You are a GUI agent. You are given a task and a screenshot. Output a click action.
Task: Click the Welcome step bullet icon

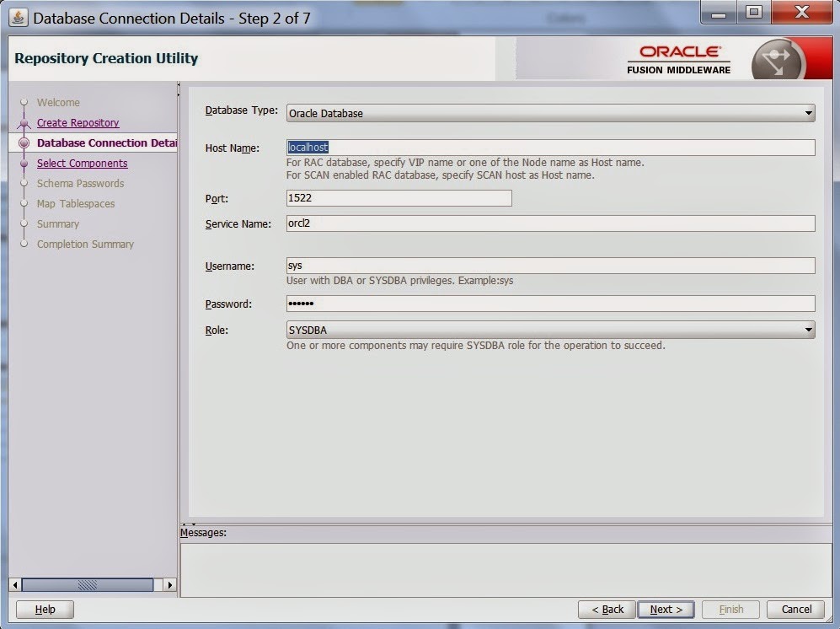tap(24, 102)
